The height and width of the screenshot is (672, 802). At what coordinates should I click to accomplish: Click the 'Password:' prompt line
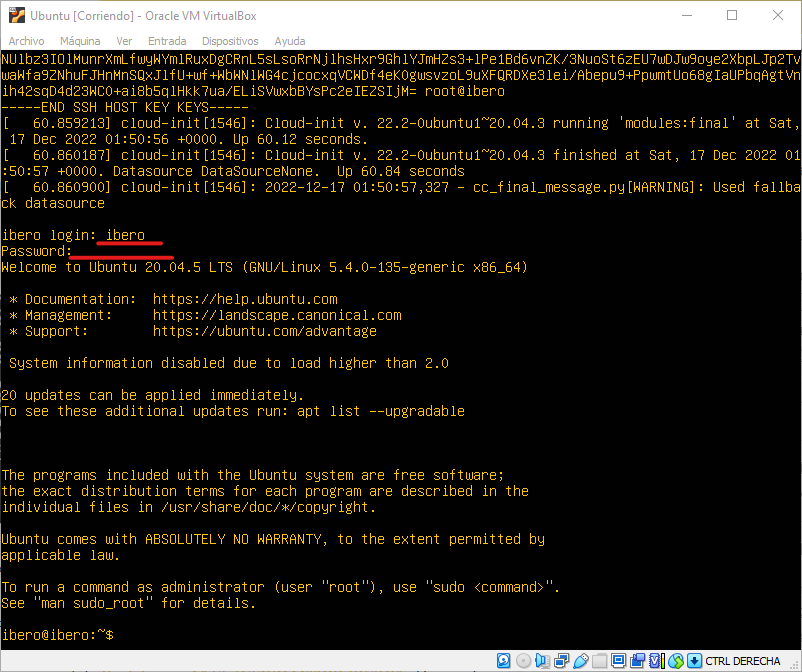pyautogui.click(x=37, y=251)
